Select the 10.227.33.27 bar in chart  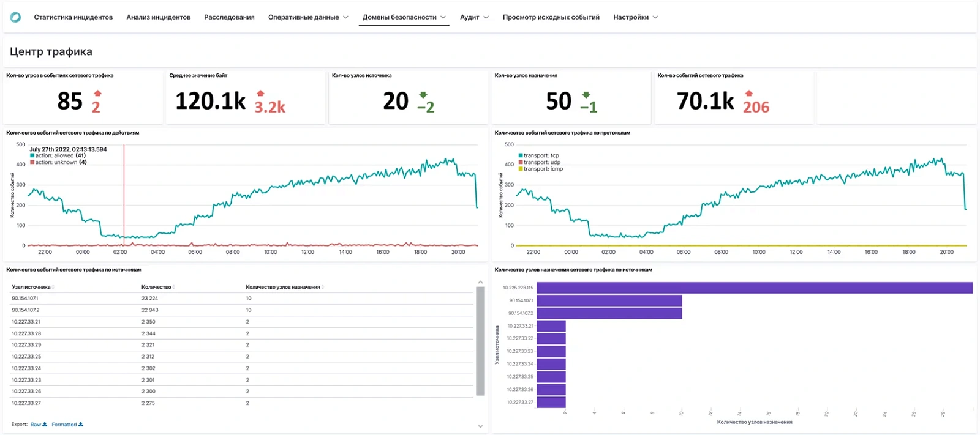[551, 403]
